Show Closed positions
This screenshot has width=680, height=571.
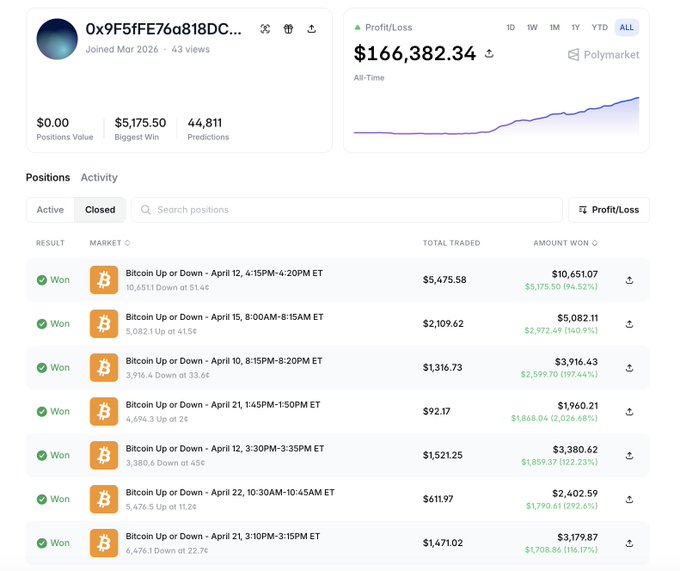coord(100,210)
